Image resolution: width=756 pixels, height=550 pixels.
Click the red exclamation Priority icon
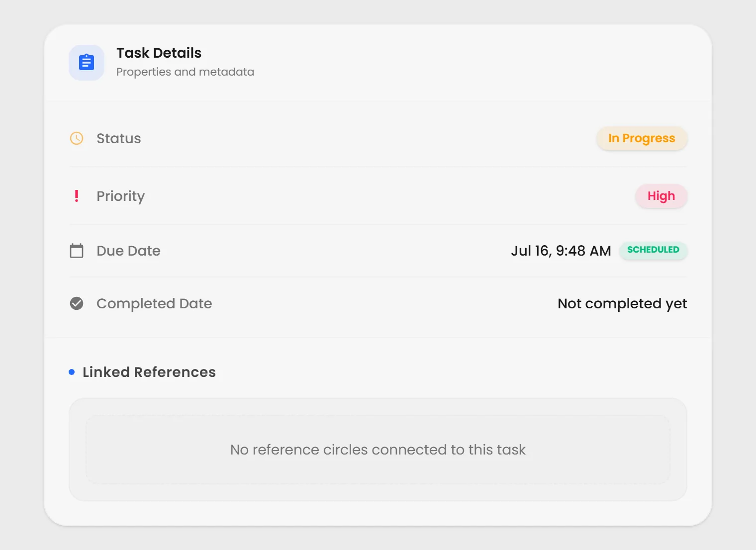click(x=77, y=196)
